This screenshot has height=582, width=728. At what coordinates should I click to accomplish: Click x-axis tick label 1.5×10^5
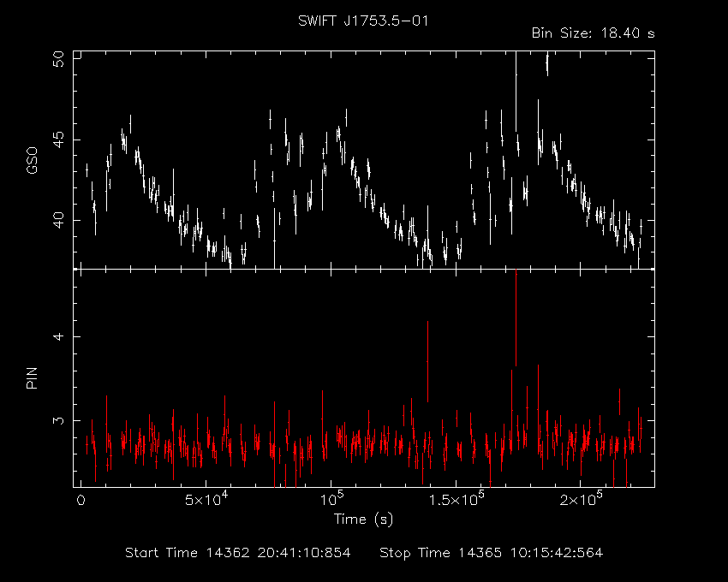pyautogui.click(x=456, y=499)
